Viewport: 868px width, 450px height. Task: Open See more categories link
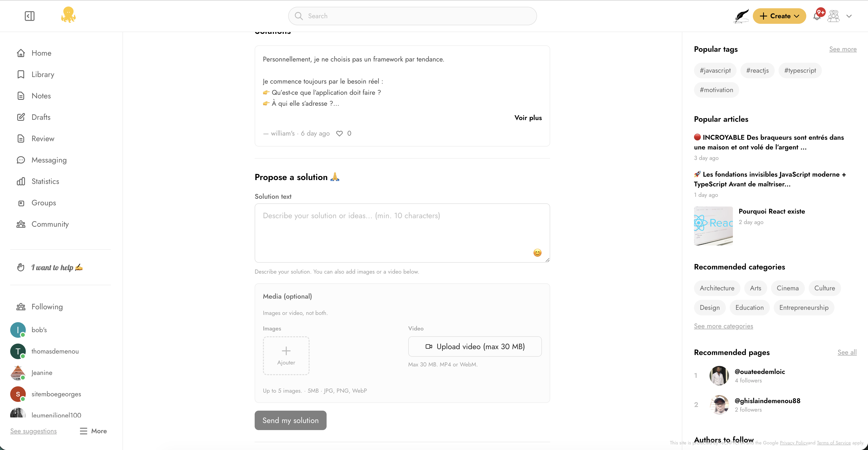[x=723, y=326]
